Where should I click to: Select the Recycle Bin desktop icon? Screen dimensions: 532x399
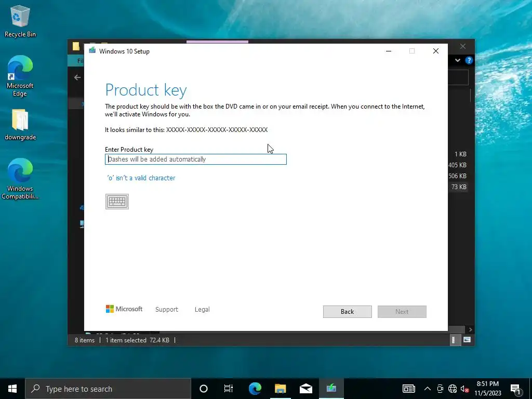coord(20,21)
